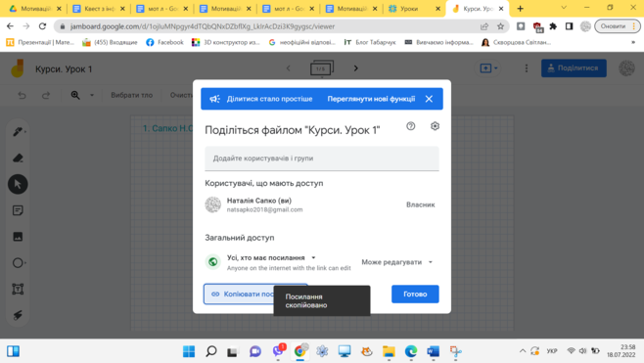Click the Готово button
The image size is (644, 363).
click(415, 294)
